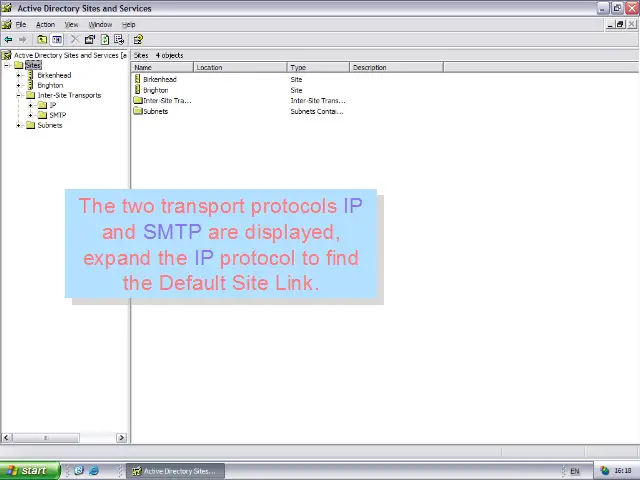The image size is (640, 480).
Task: Click the MMC console icon beside File menu
Action: pyautogui.click(x=7, y=24)
